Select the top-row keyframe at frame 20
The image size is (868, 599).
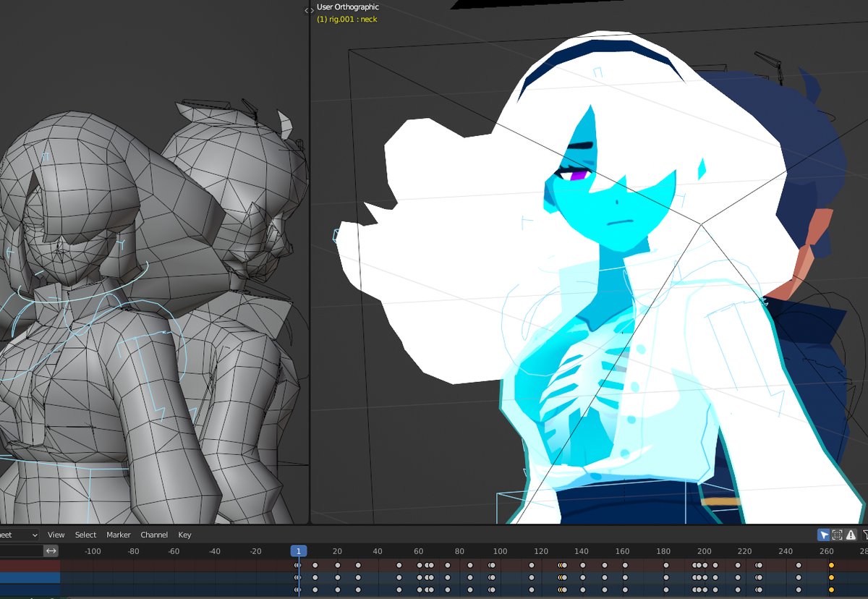point(336,565)
